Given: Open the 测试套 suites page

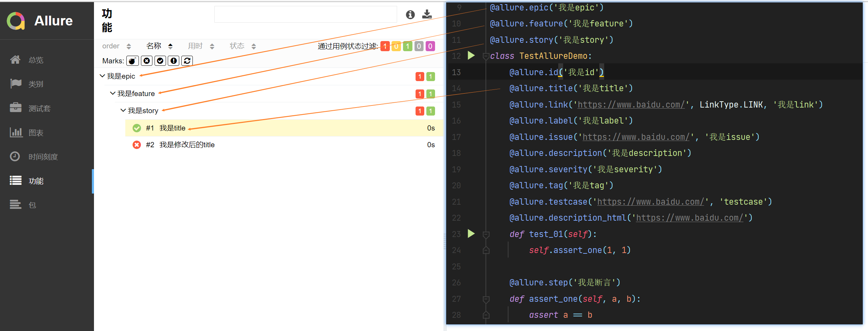Looking at the screenshot, I should 39,108.
